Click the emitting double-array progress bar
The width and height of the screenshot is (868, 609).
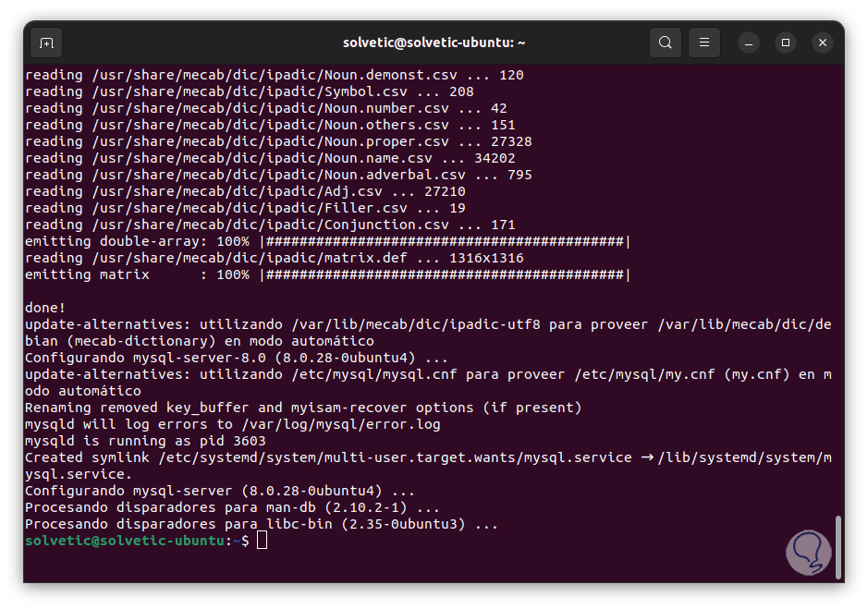pyautogui.click(x=445, y=241)
